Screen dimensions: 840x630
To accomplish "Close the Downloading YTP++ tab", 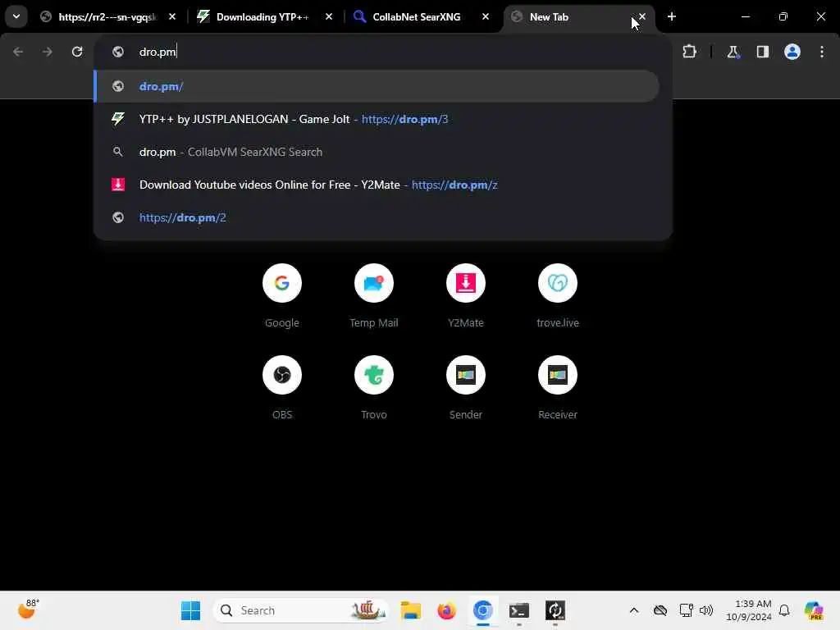I will pyautogui.click(x=329, y=16).
